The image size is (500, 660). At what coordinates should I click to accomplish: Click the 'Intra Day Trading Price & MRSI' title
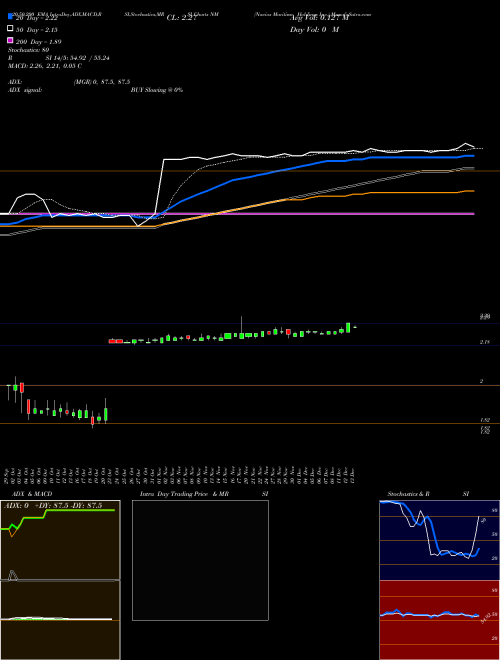coord(204,494)
